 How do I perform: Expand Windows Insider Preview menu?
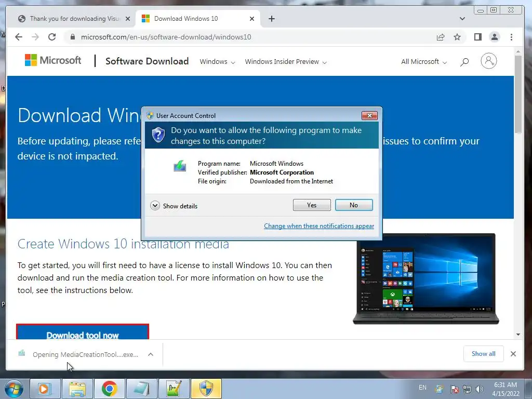(286, 62)
